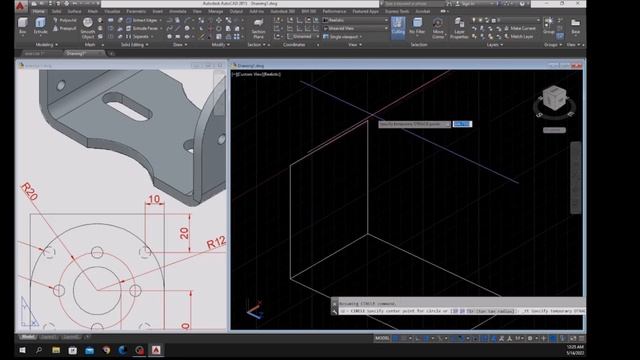Open the No Filter selection button
Viewport: 640px width, 360px height.
pyautogui.click(x=417, y=27)
